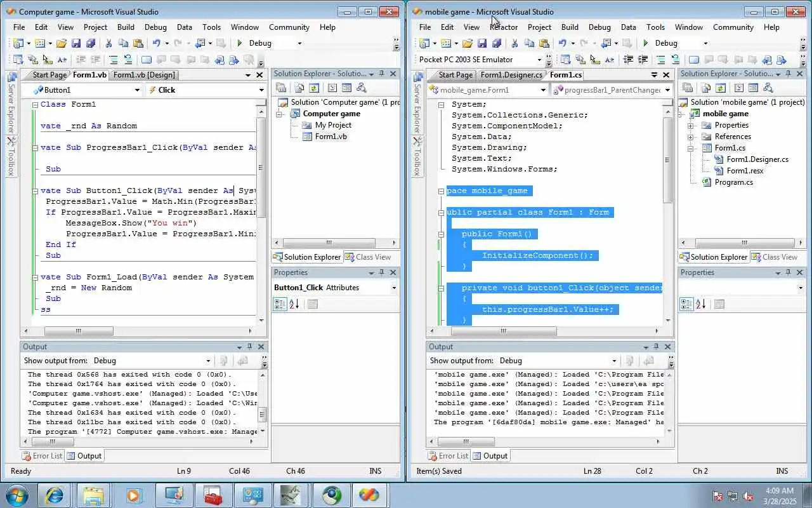
Task: Open Start Page tab in Computer game window
Action: (49, 75)
